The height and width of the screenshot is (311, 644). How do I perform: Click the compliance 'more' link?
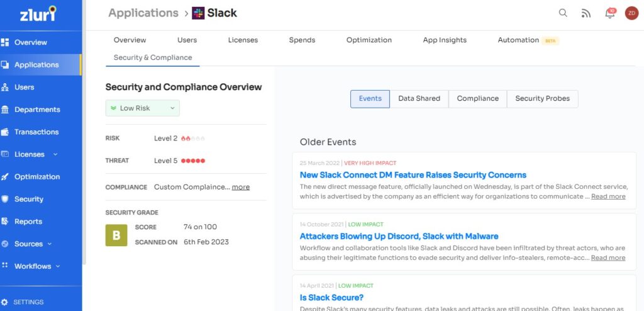pos(241,187)
